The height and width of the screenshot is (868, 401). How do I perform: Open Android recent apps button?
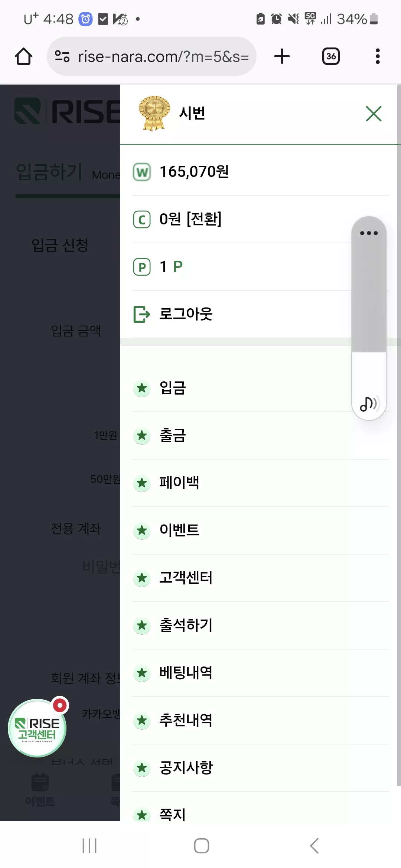(x=89, y=846)
